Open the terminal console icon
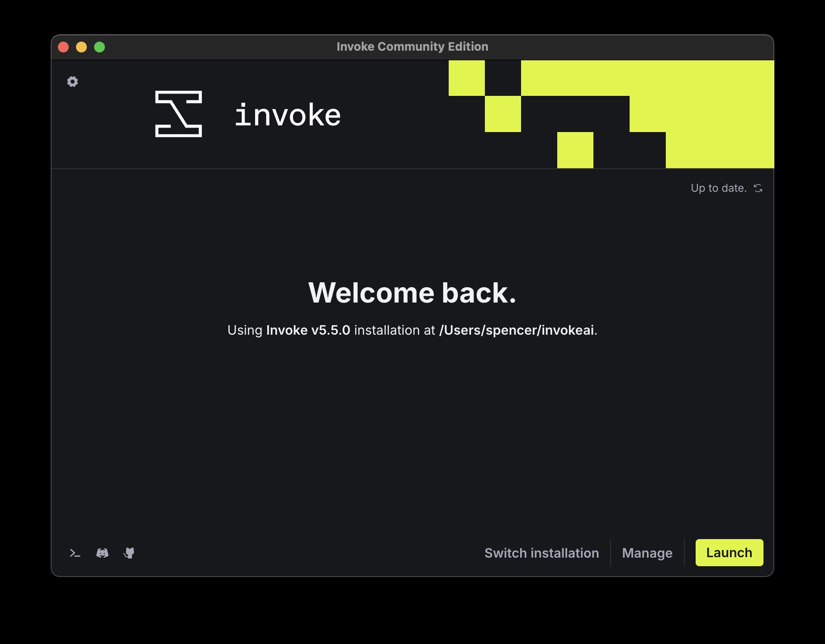The height and width of the screenshot is (644, 825). click(75, 553)
